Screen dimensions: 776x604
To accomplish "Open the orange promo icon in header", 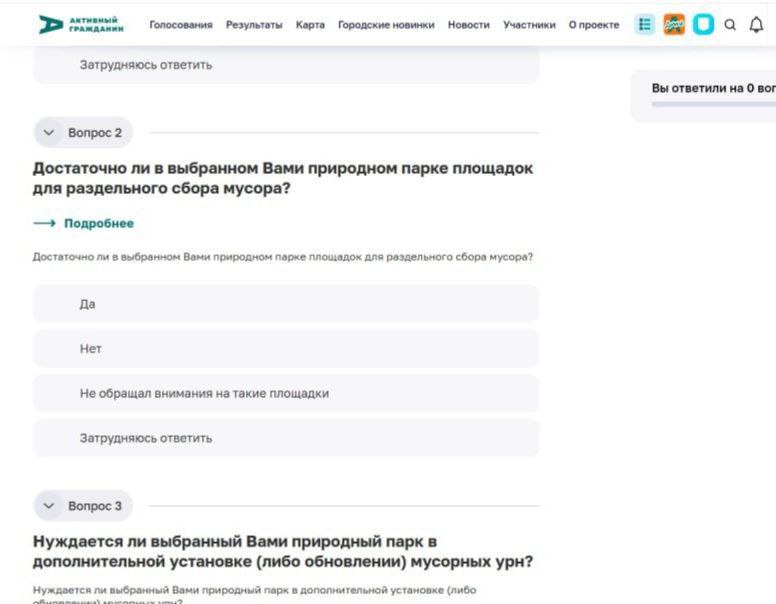I will pos(674,24).
